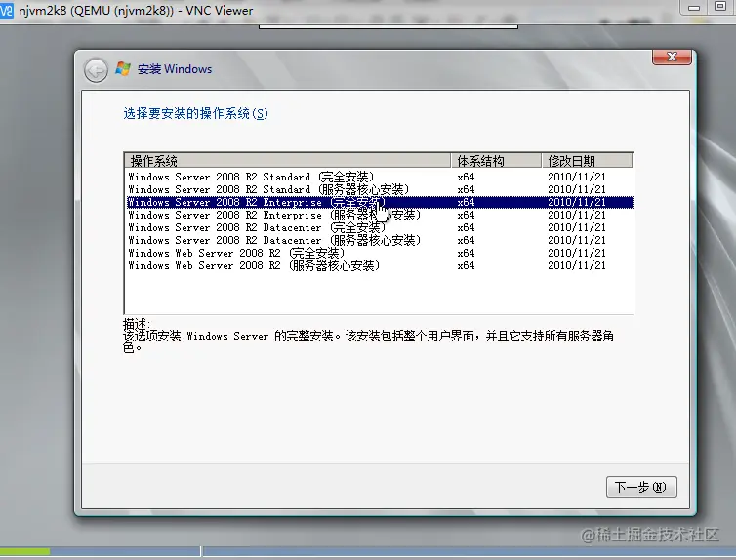The height and width of the screenshot is (560, 736).
Task: Click the 操作系统 column header
Action: [x=288, y=161]
